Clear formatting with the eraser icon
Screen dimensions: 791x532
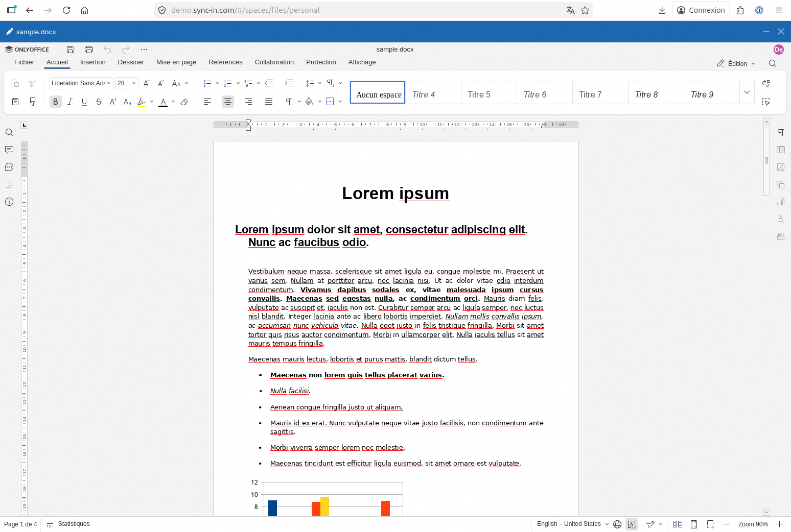184,102
